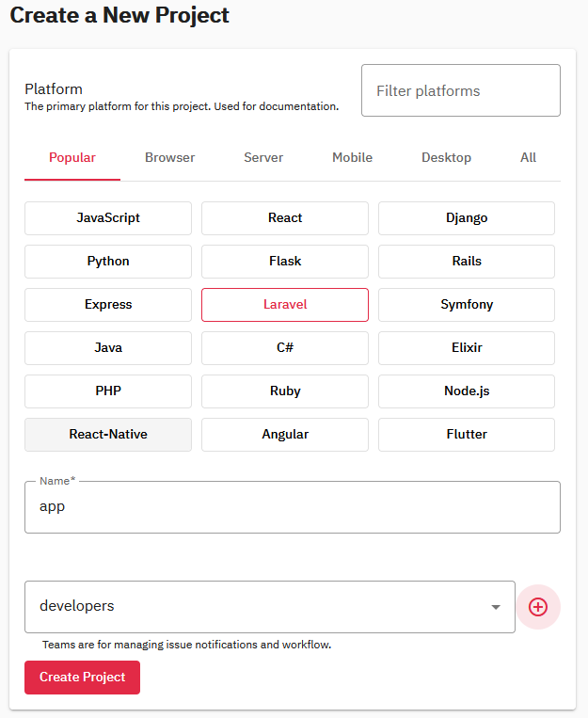Pick the Angular platform
Viewport: 588px width, 718px height.
click(285, 435)
